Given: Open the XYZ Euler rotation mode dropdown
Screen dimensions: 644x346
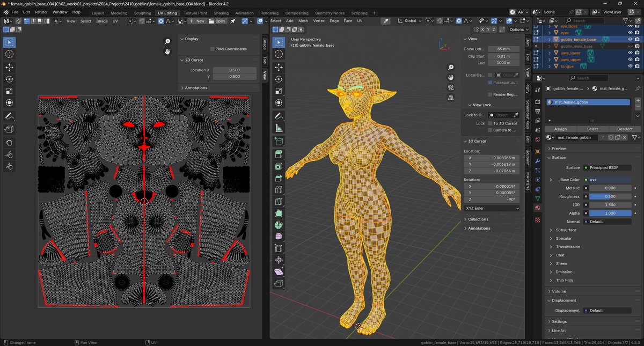Looking at the screenshot, I should click(x=492, y=208).
